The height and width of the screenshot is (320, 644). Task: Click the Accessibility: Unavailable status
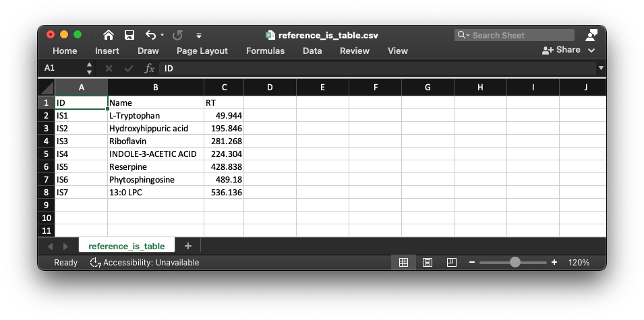click(x=145, y=262)
